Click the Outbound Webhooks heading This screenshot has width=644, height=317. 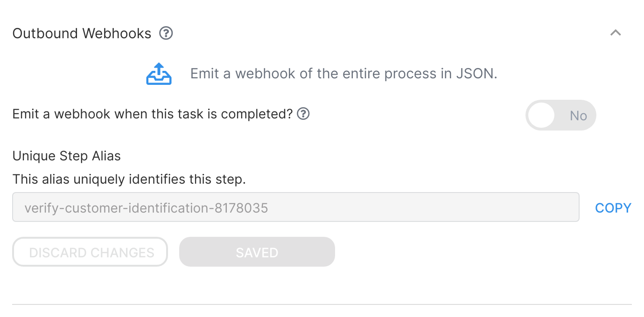pyautogui.click(x=82, y=33)
